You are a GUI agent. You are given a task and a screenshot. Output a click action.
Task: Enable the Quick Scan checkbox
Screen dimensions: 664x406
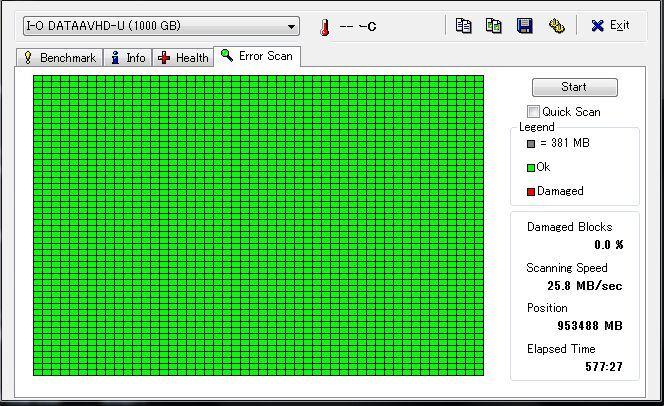[x=533, y=112]
